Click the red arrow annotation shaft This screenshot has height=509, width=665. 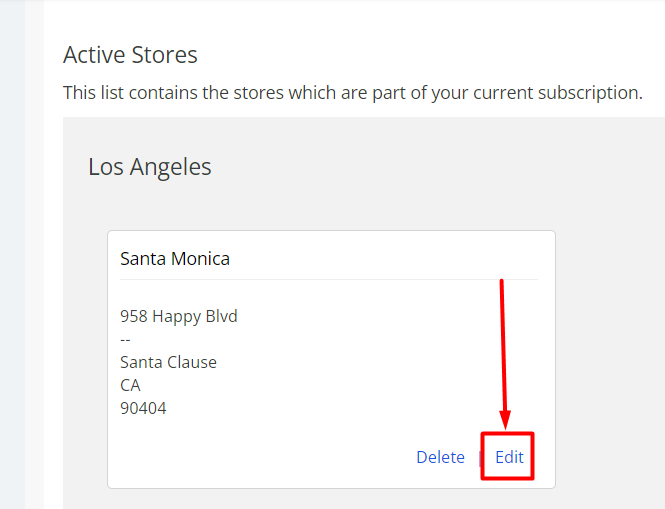click(502, 340)
